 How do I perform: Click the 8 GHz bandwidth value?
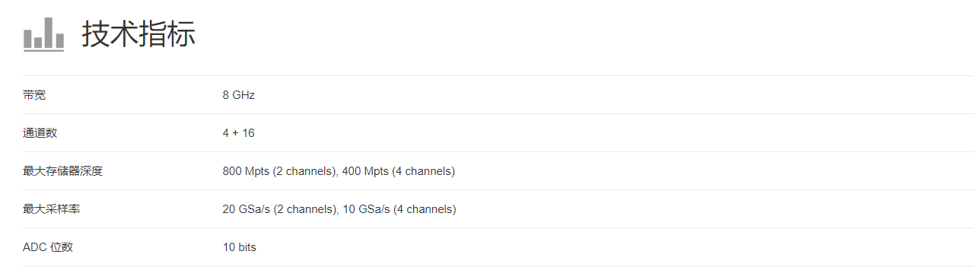238,95
